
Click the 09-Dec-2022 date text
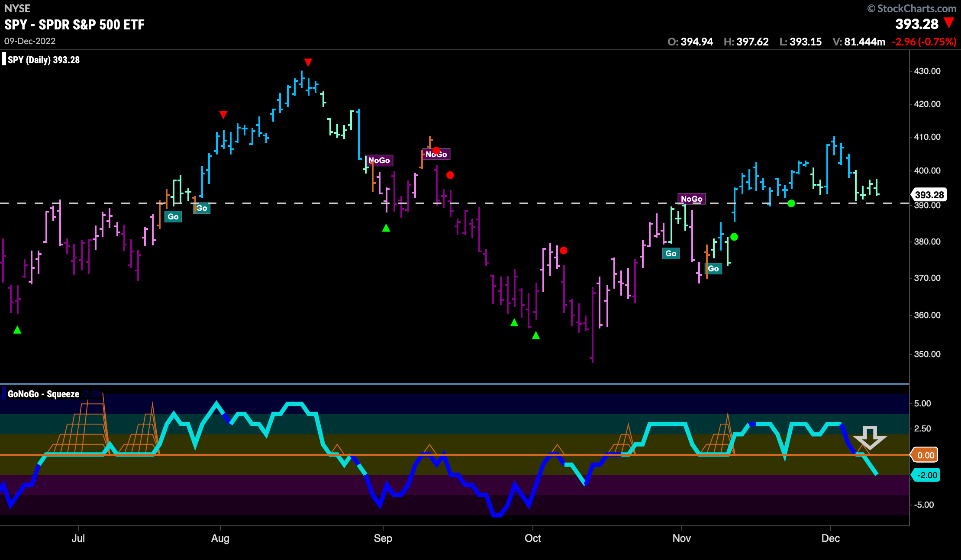[x=30, y=41]
